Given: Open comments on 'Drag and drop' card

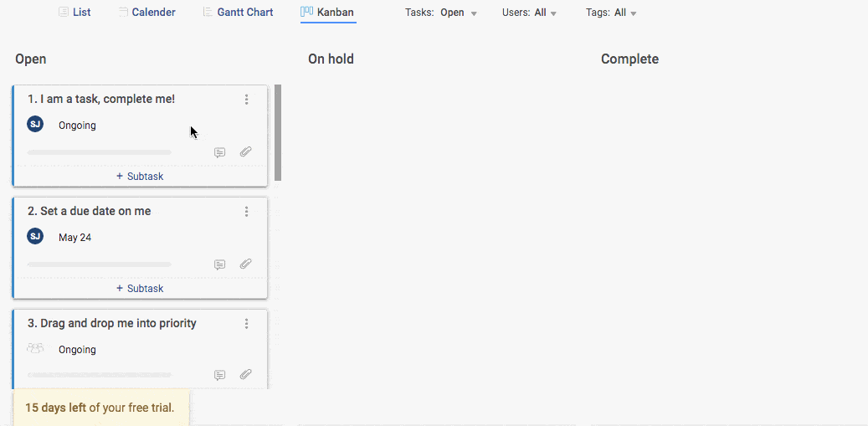Looking at the screenshot, I should click(219, 375).
